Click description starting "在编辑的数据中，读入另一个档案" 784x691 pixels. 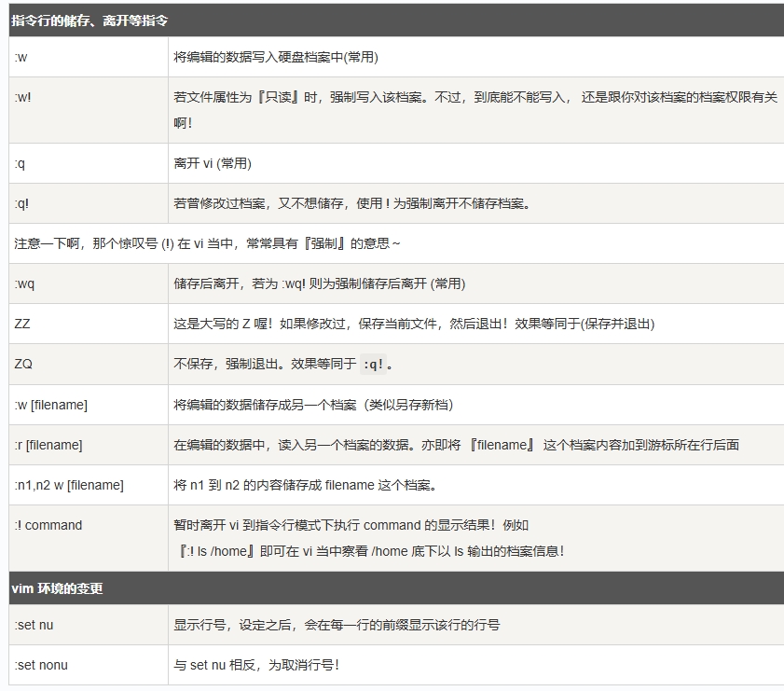pyautogui.click(x=457, y=445)
